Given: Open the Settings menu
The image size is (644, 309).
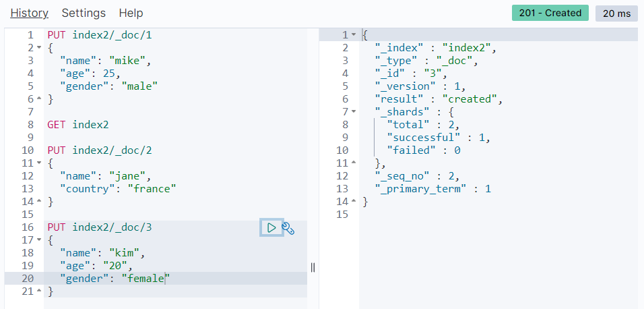Looking at the screenshot, I should tap(84, 13).
